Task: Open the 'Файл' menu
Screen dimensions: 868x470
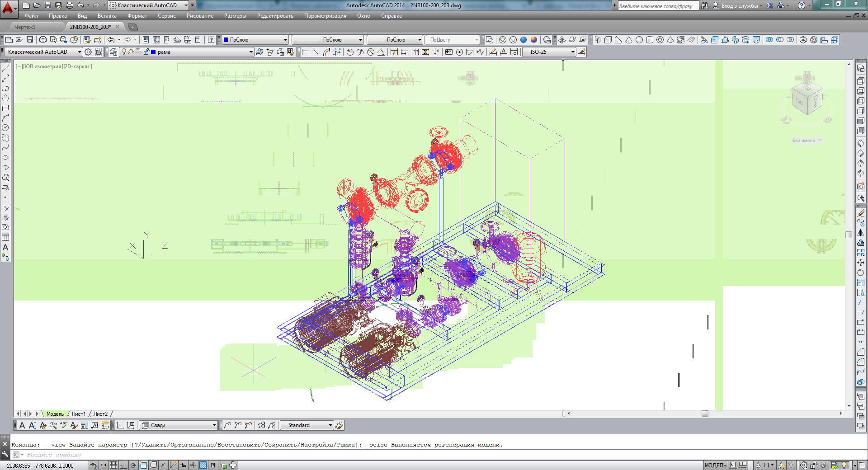Action: [x=32, y=16]
